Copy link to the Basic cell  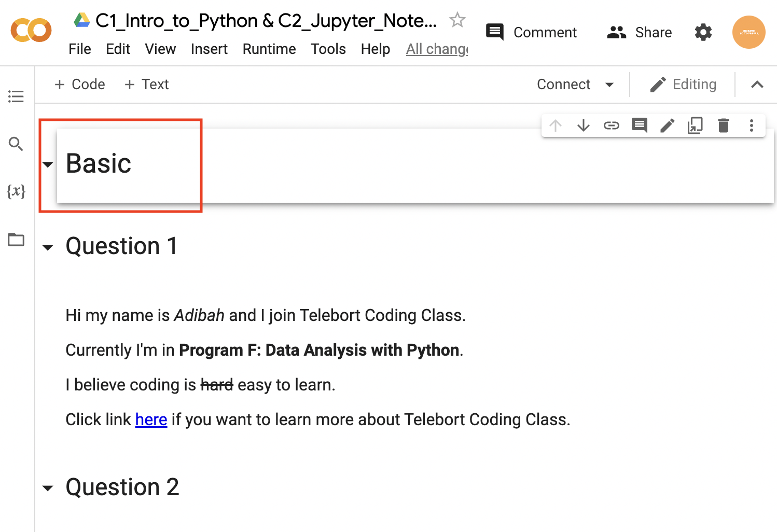coord(612,125)
